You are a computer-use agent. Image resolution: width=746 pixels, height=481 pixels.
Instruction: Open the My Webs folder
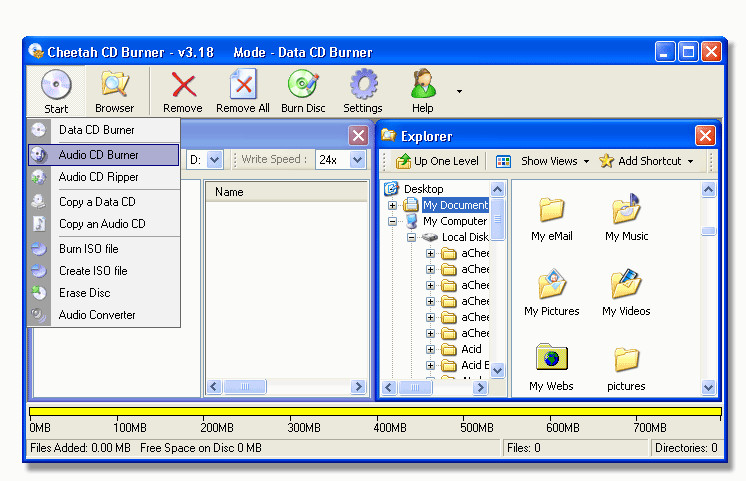point(551,367)
